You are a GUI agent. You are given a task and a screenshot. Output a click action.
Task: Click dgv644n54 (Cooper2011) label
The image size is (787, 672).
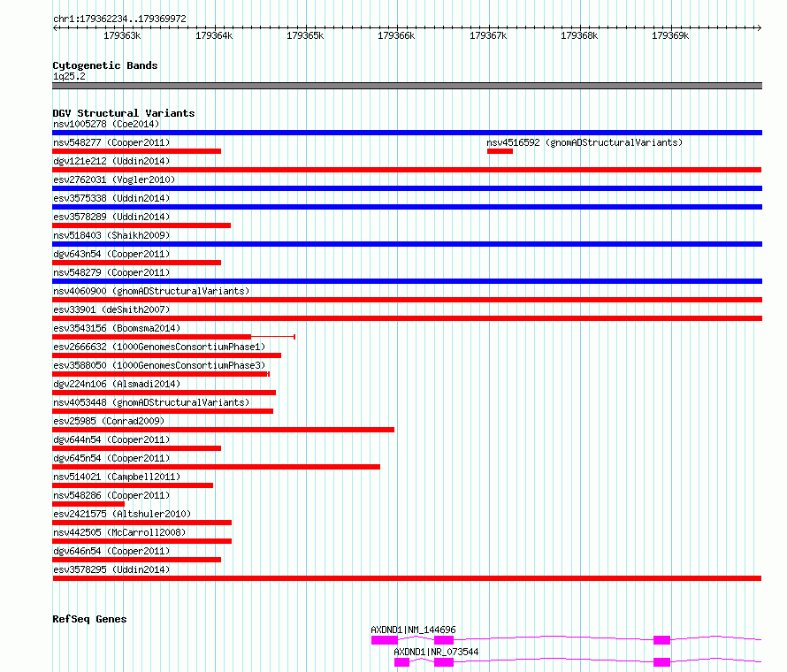(111, 439)
